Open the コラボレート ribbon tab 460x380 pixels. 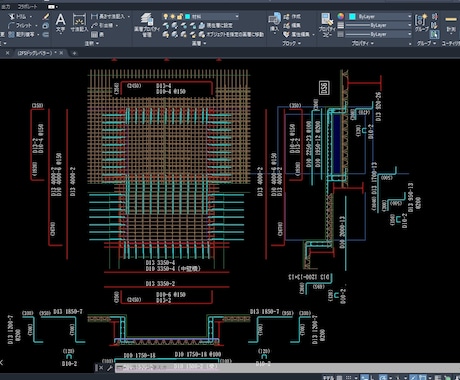tap(28, 6)
